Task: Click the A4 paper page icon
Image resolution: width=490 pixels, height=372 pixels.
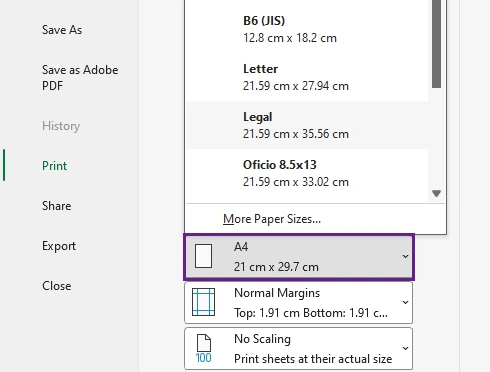Action: coord(203,256)
